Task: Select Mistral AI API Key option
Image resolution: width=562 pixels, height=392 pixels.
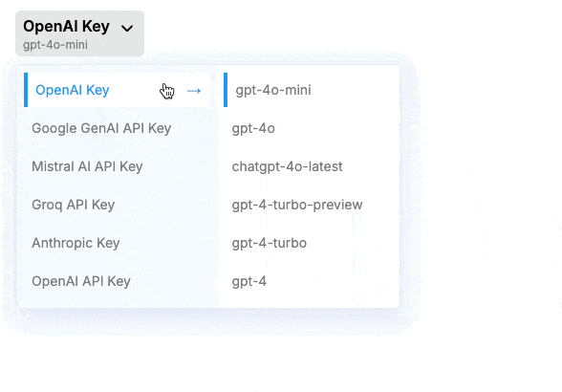Action: pyautogui.click(x=87, y=166)
